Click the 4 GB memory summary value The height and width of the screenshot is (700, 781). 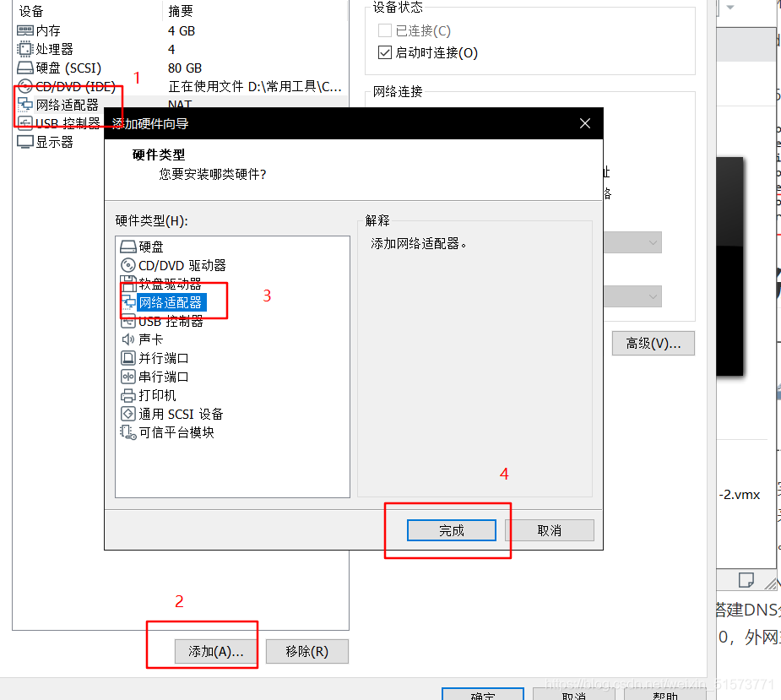pyautogui.click(x=182, y=31)
